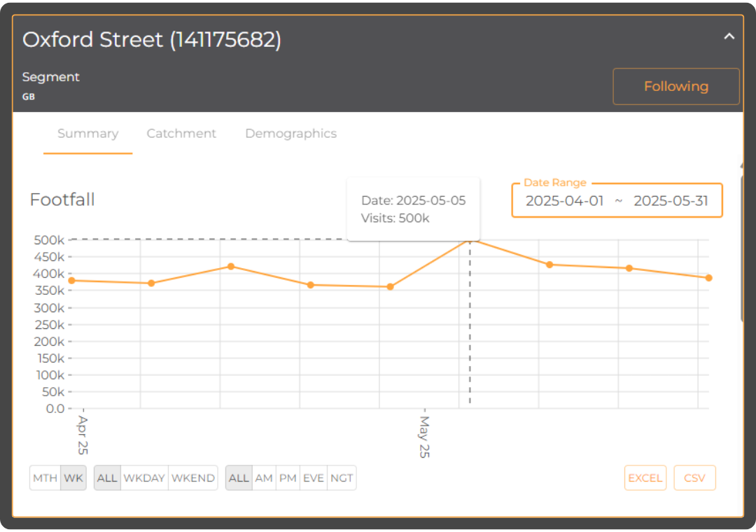This screenshot has width=756, height=532.
Task: Click the start date 2025-04-01 field
Action: click(564, 201)
